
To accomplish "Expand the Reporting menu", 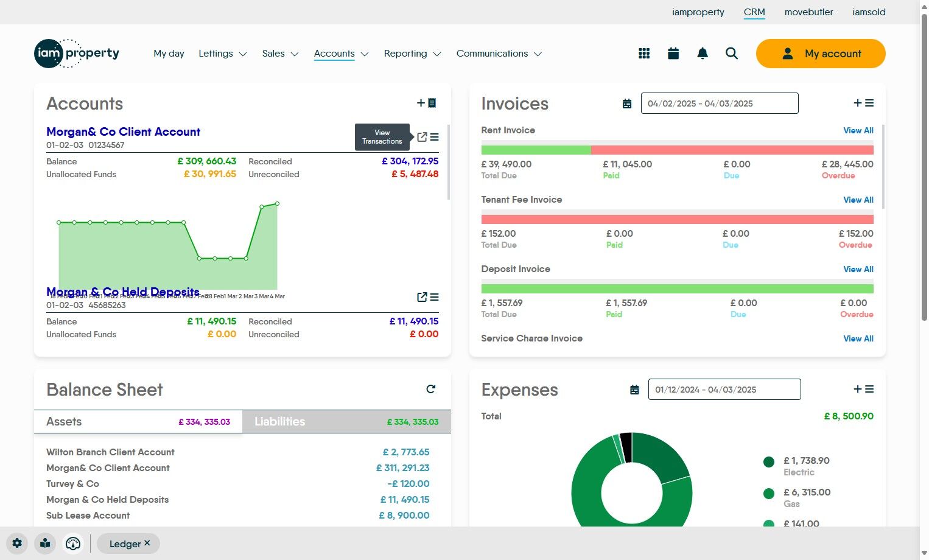I will click(412, 54).
